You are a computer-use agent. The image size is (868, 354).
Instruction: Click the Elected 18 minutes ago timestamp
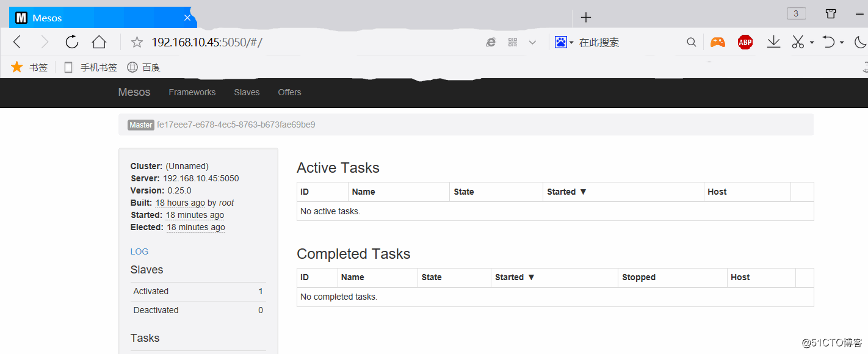pyautogui.click(x=196, y=227)
